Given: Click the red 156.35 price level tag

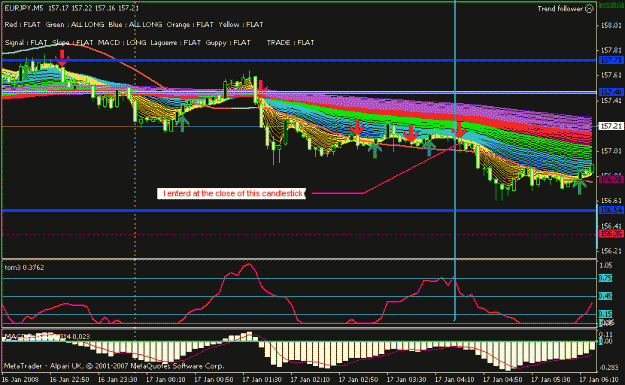Looking at the screenshot, I should (611, 234).
